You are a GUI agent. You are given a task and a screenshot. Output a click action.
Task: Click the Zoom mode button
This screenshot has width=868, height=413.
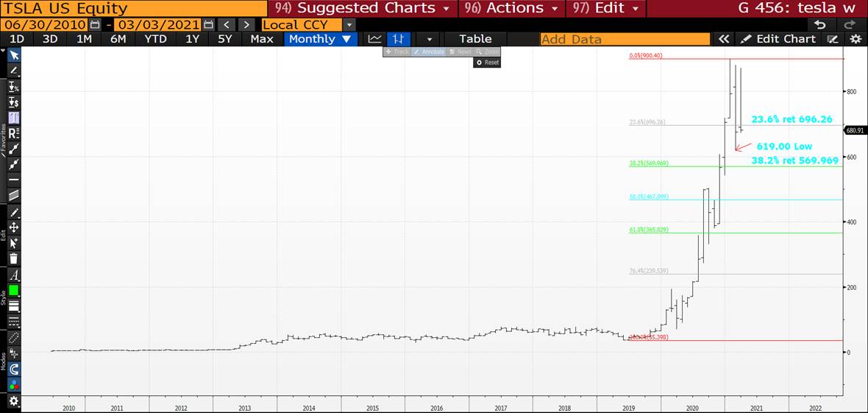pyautogui.click(x=487, y=52)
